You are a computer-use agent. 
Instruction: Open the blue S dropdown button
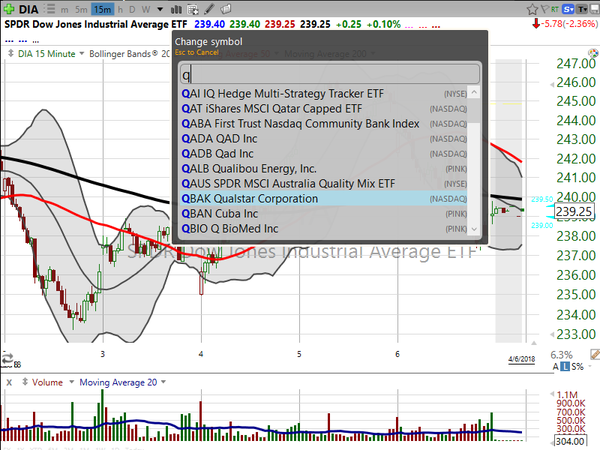point(569,9)
